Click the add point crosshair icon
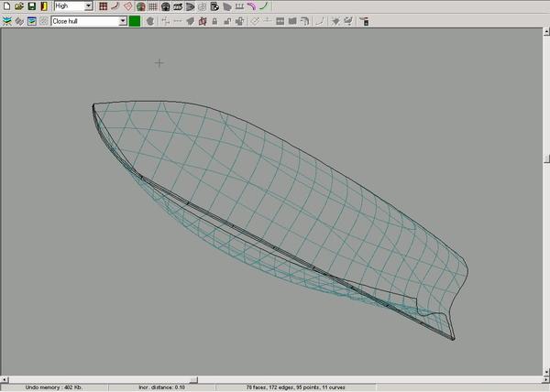This screenshot has height=392, width=550. click(166, 21)
